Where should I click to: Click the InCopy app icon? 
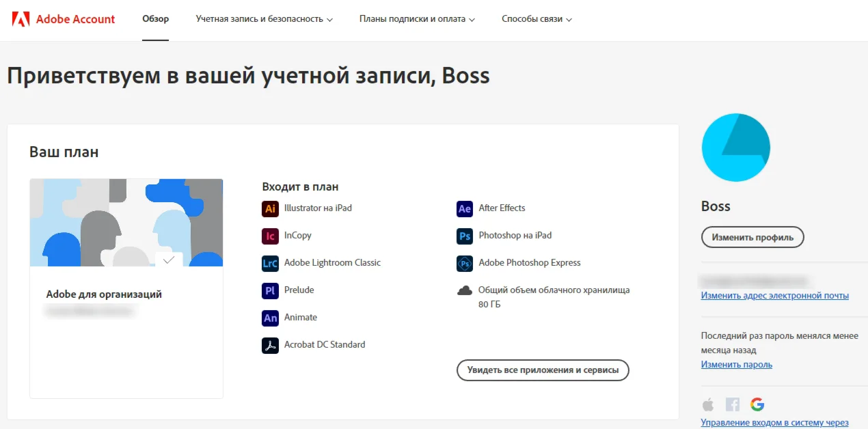pyautogui.click(x=270, y=236)
